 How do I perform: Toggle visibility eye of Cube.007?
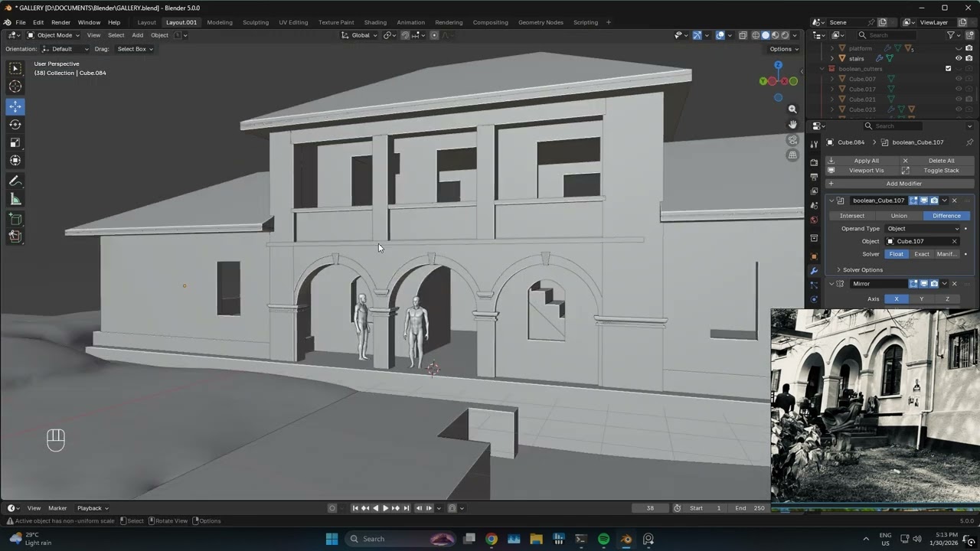pos(959,79)
